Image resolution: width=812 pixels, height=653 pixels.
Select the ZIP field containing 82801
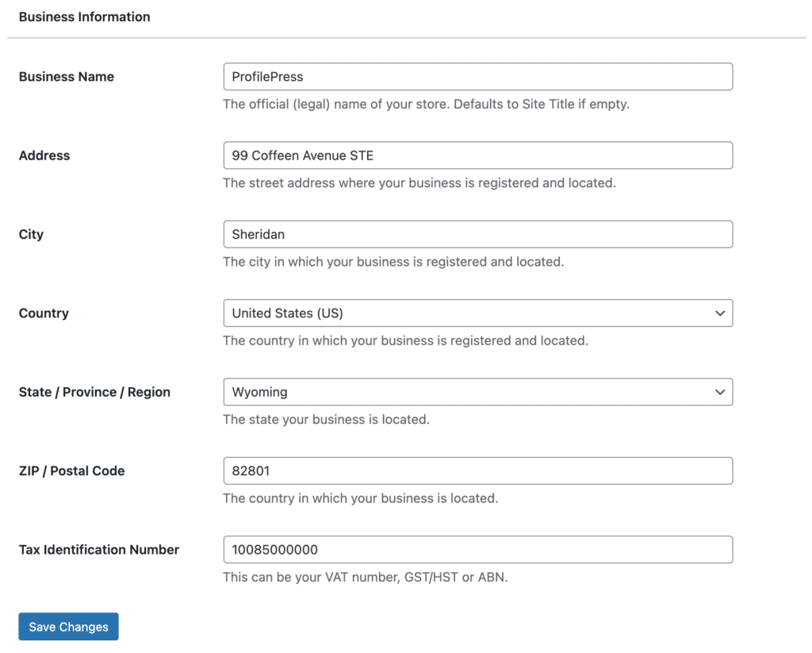[x=477, y=471]
